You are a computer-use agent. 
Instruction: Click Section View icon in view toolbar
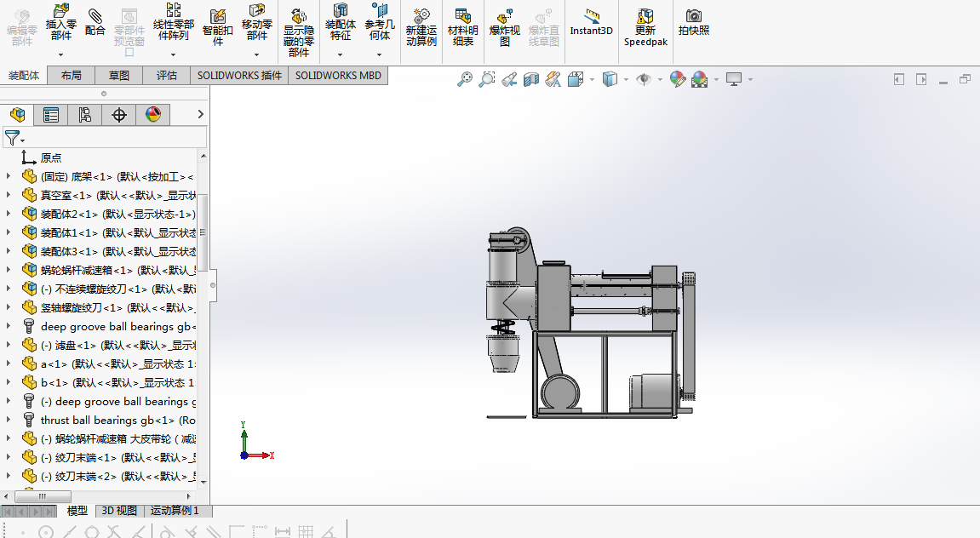click(530, 79)
